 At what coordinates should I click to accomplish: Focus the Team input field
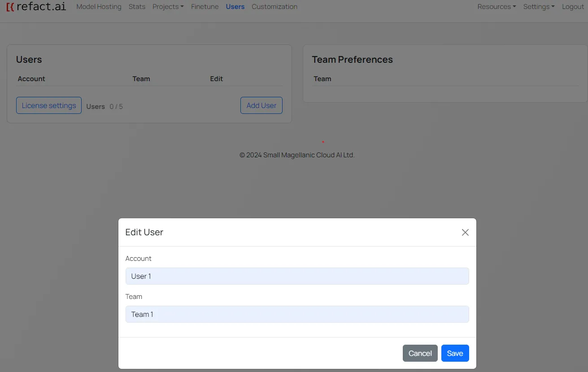[297, 314]
